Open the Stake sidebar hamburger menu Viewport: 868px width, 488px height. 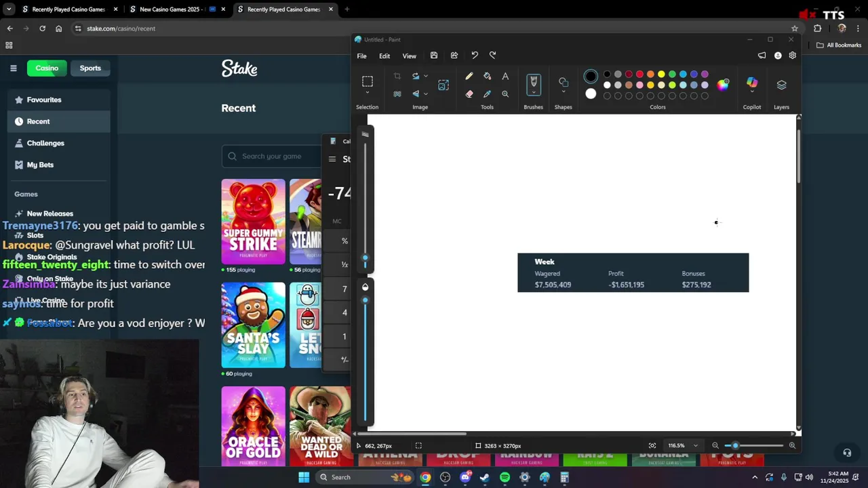13,68
